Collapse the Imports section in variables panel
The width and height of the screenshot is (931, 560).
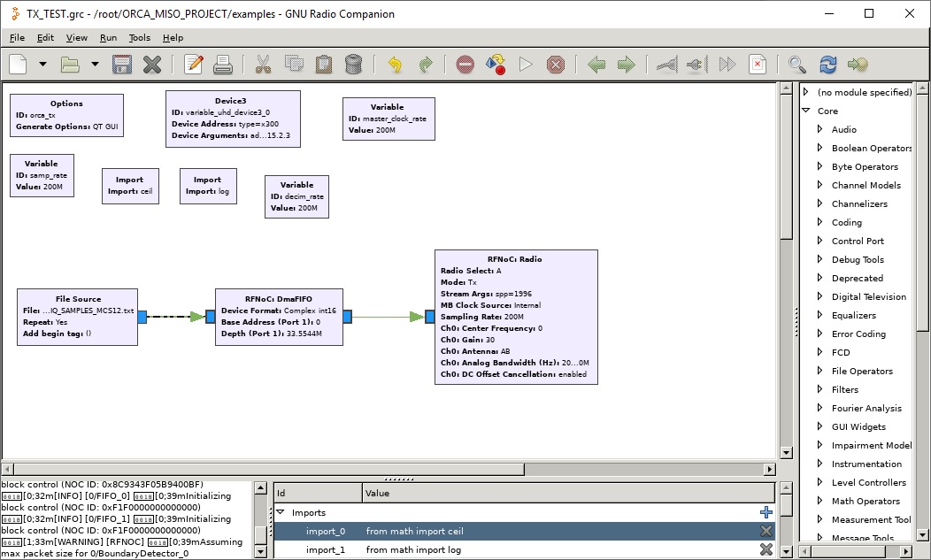tap(281, 512)
